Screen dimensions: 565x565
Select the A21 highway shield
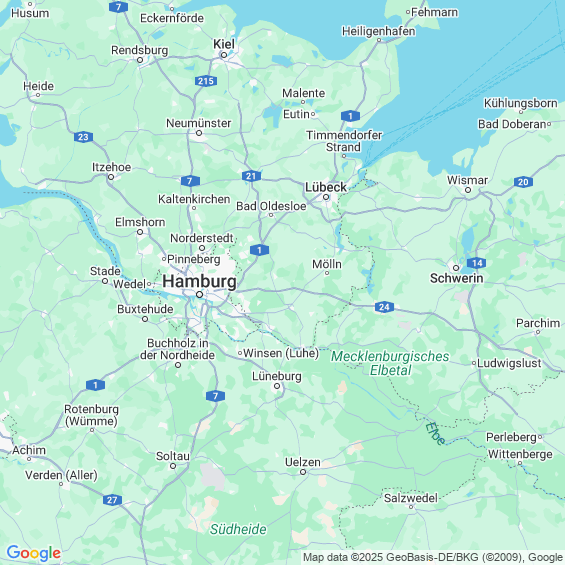251,176
